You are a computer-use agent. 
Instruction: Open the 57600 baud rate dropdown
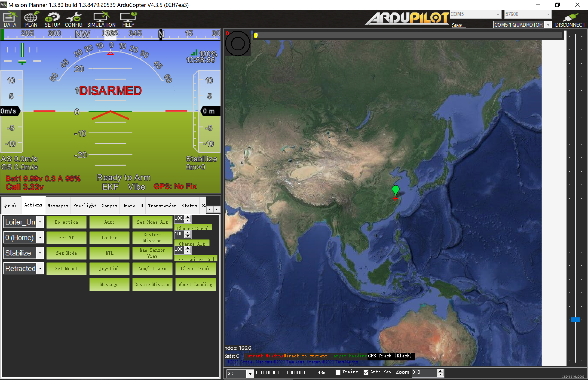[548, 14]
